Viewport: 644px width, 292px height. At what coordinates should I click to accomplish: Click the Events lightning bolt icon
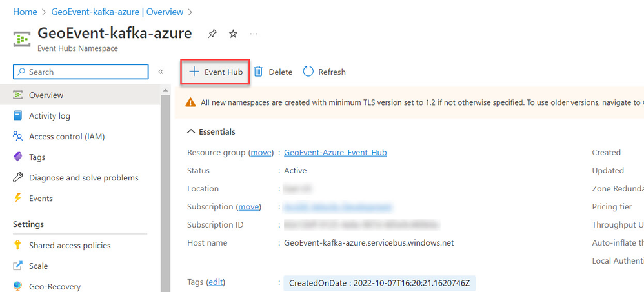[x=18, y=198]
